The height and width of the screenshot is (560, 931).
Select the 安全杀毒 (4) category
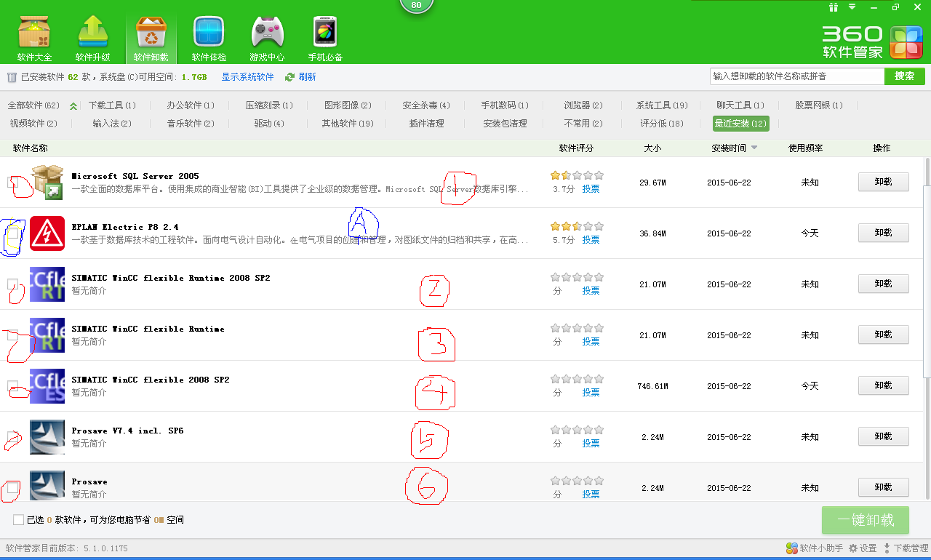pyautogui.click(x=426, y=105)
